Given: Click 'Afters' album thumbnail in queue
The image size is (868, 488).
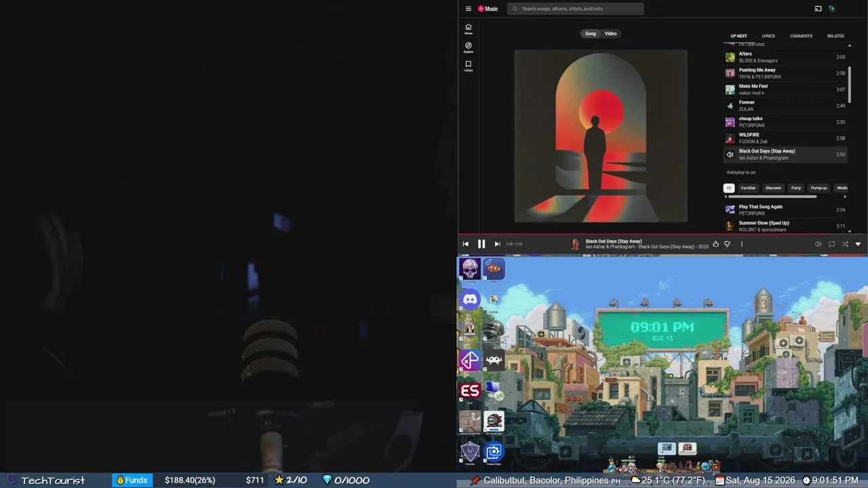Looking at the screenshot, I should pos(730,57).
